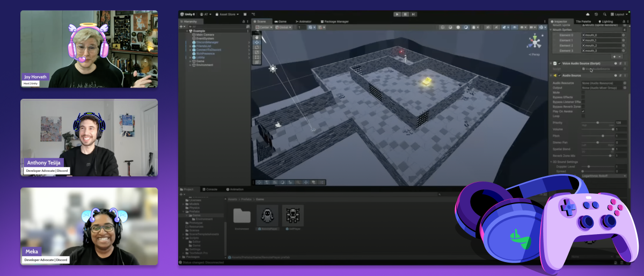The height and width of the screenshot is (276, 644).
Task: Click the top-bar search magnifier icon
Action: (x=605, y=14)
